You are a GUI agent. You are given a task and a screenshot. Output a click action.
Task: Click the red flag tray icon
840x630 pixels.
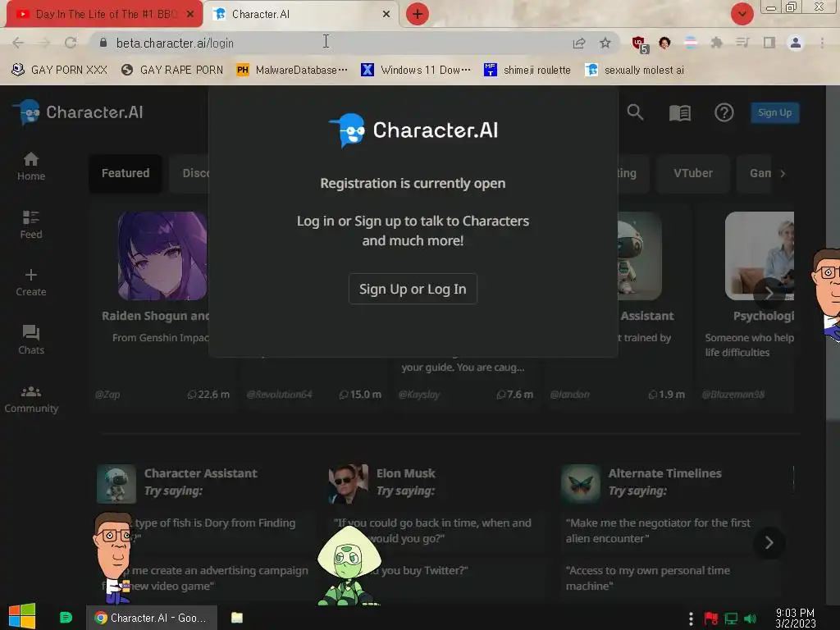pos(711,619)
